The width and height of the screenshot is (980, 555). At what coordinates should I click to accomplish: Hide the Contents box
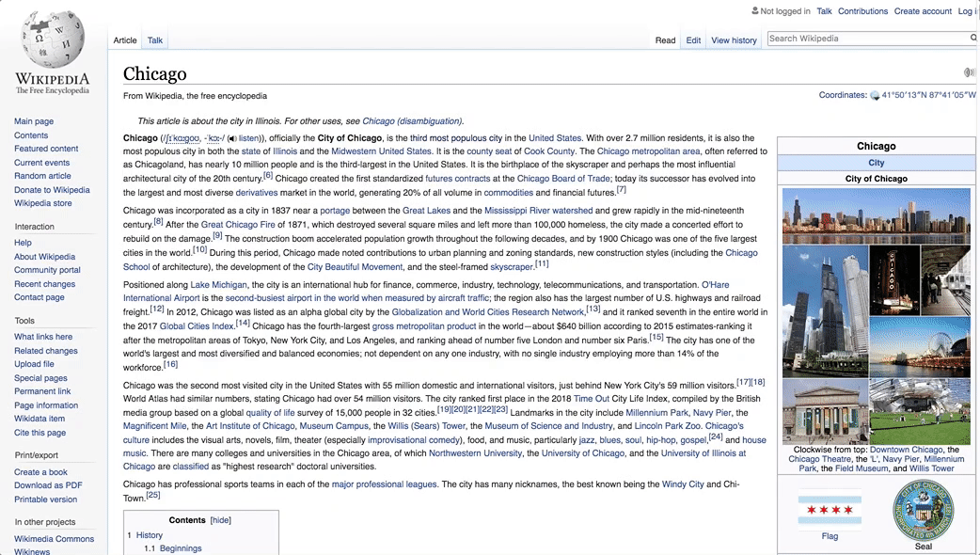click(221, 520)
